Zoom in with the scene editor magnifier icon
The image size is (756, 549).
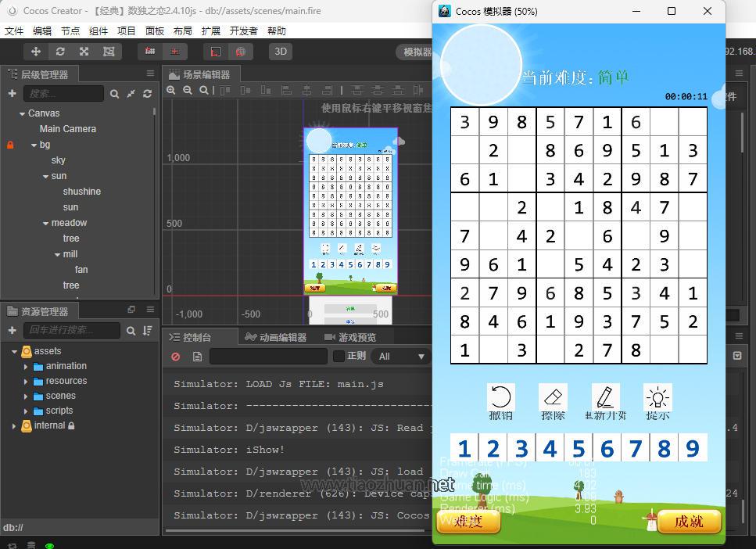[x=172, y=90]
